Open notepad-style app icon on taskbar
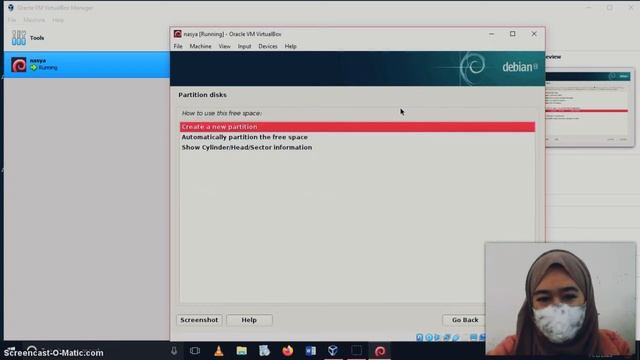Viewport: 640px width, 360px height. (264, 351)
